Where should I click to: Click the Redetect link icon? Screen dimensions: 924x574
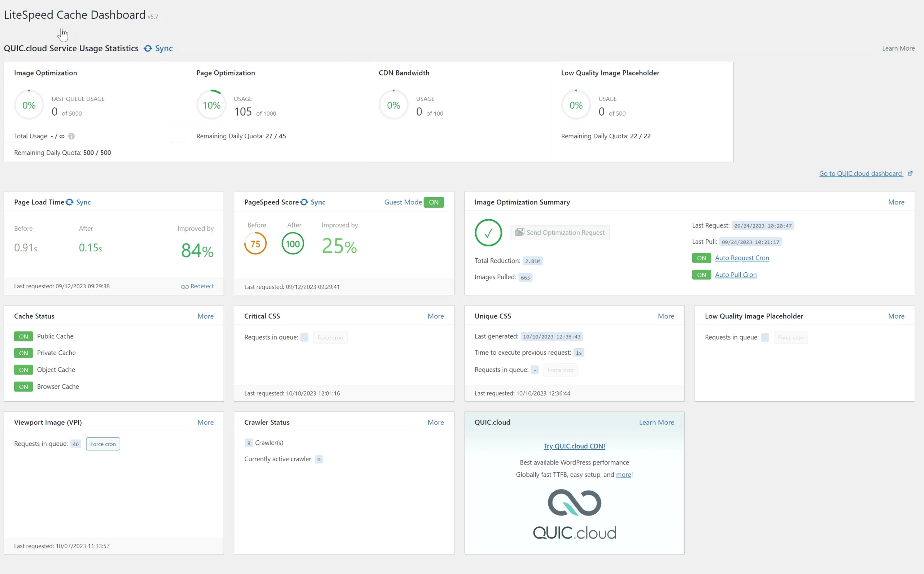185,286
